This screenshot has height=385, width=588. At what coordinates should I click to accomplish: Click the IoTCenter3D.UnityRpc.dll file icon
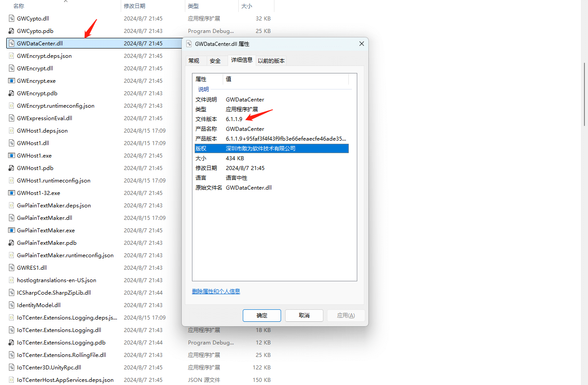click(x=12, y=368)
